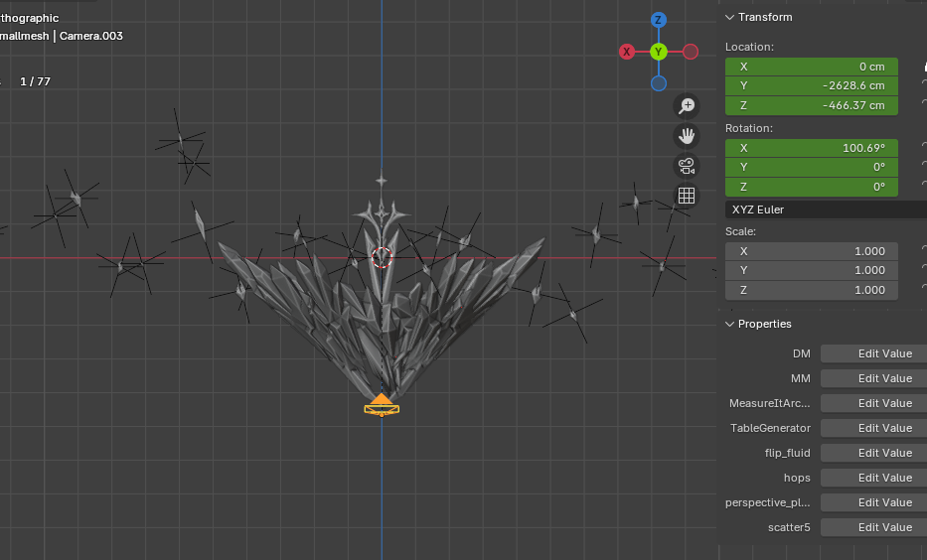Click the 3D cursor on crystal mesh
The width and height of the screenshot is (927, 560).
(x=382, y=257)
